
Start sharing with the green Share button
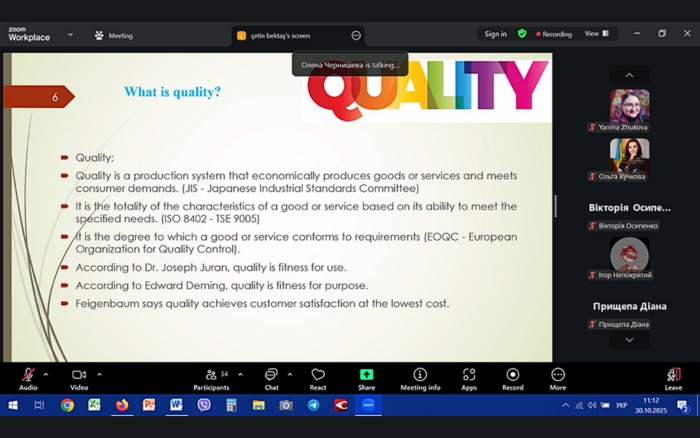pyautogui.click(x=367, y=376)
